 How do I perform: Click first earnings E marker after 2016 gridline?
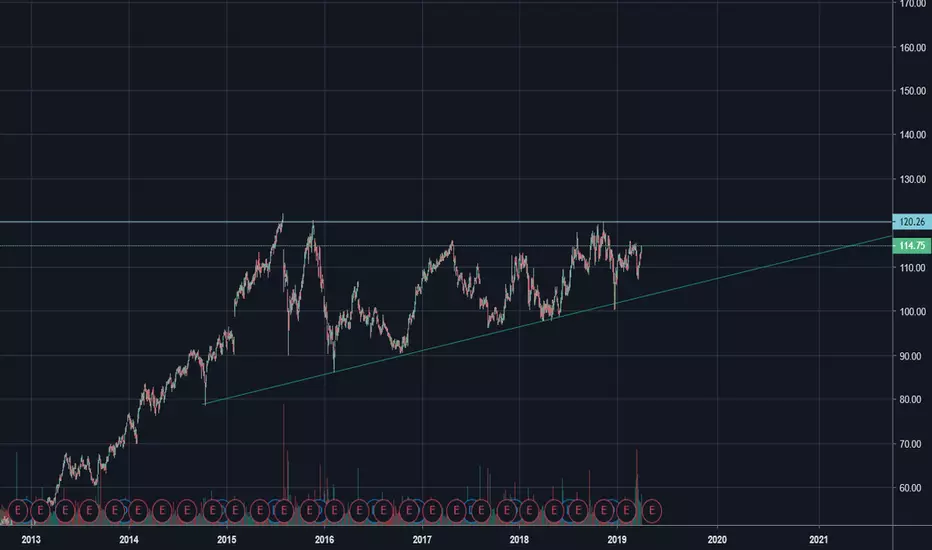point(334,511)
